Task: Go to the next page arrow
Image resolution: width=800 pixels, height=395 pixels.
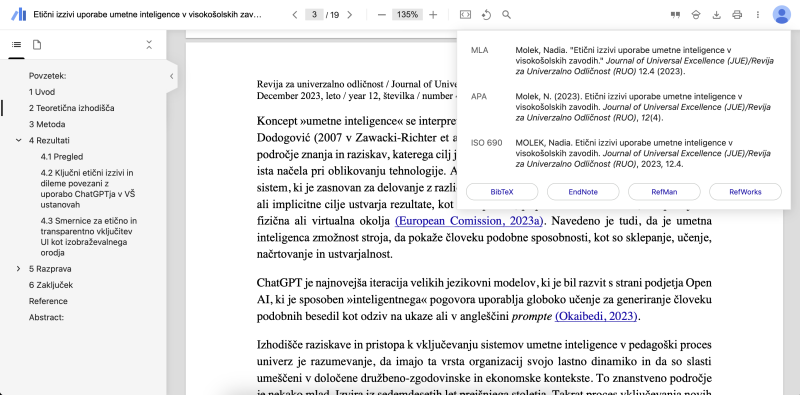Action: (349, 15)
